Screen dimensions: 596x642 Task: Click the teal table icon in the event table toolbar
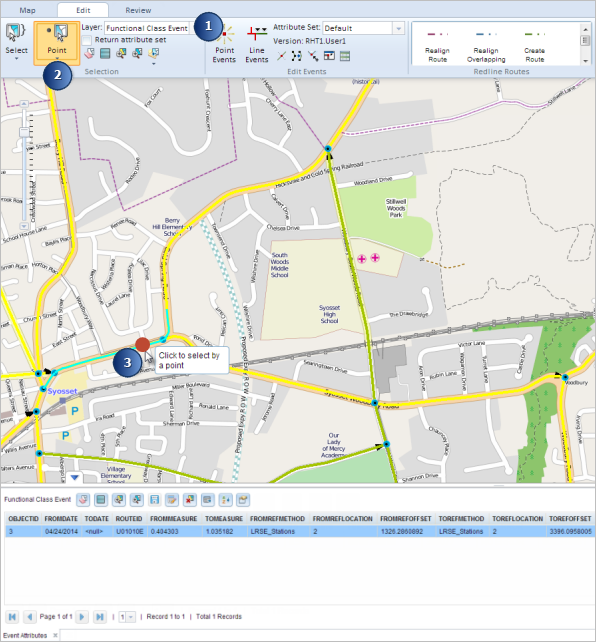[101, 500]
